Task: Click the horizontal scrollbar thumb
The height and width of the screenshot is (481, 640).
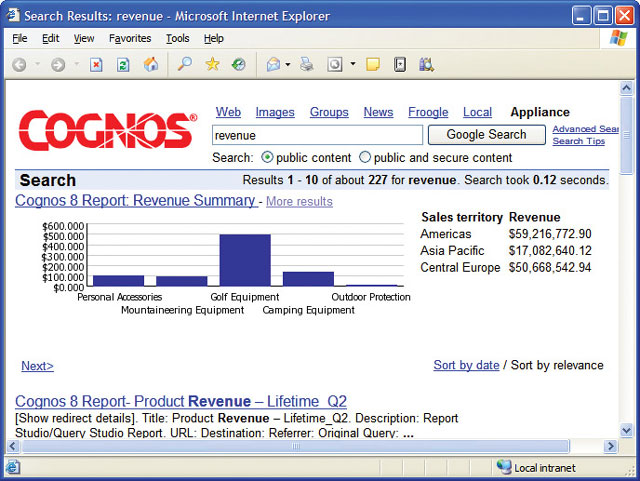Action: pos(296,446)
